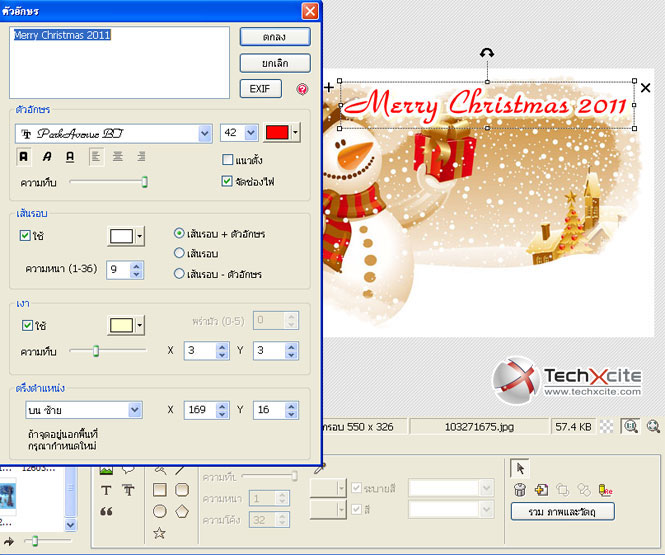Screen dimensions: 665x555
Task: Delete the text object with its X icon
Action: [645, 88]
